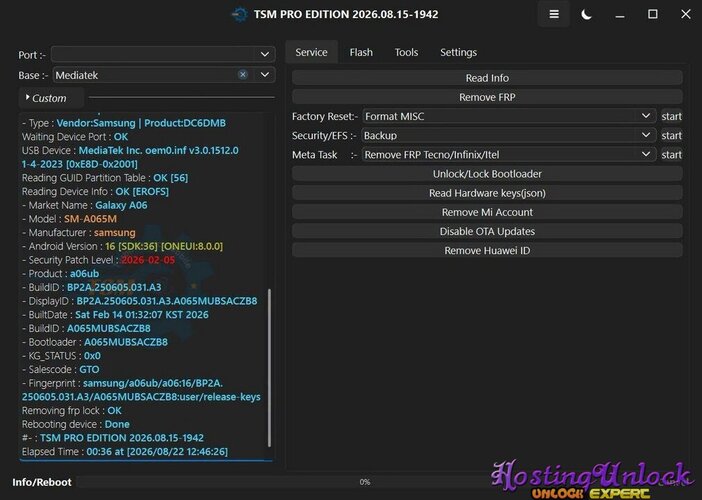Start the Meta Task
702x500 pixels.
click(x=672, y=155)
